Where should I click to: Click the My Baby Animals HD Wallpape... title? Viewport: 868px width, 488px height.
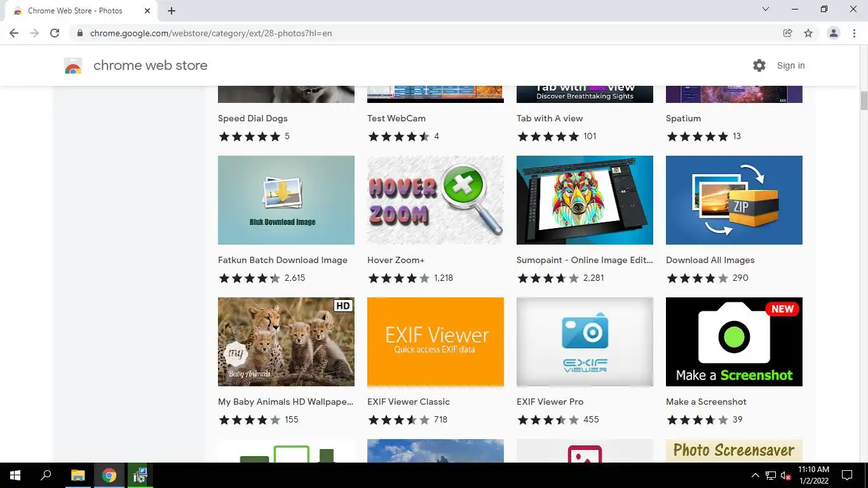pyautogui.click(x=286, y=402)
